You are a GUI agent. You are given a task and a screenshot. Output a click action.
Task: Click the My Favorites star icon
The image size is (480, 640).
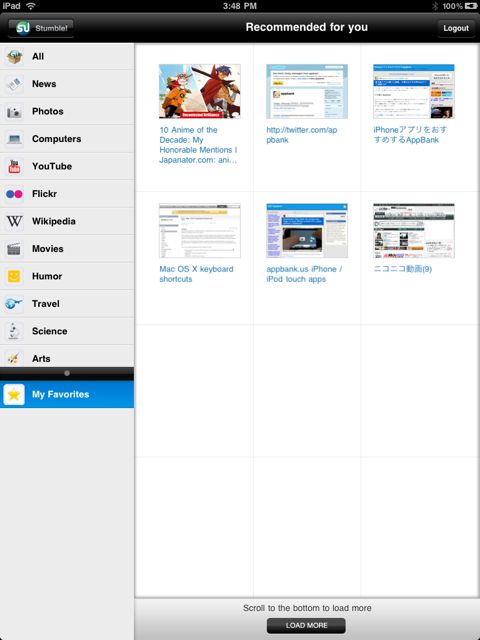click(x=14, y=394)
